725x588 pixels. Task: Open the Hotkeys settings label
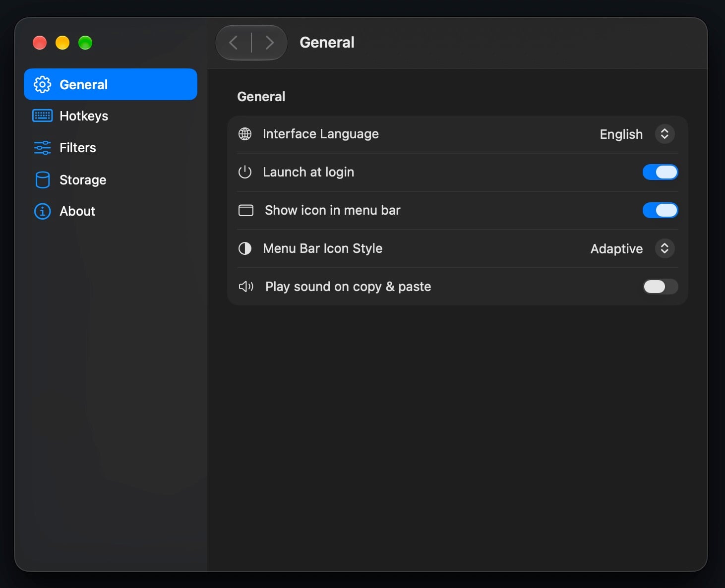84,116
